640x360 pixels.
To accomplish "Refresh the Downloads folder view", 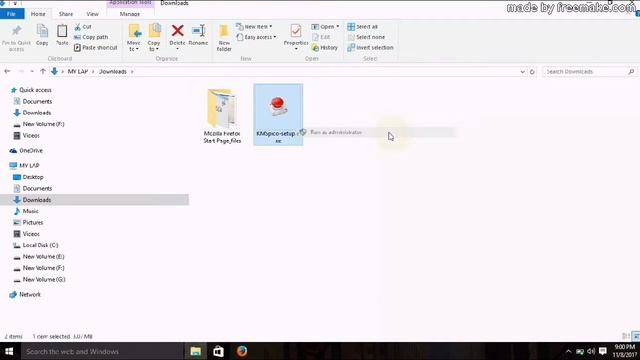I will click(532, 72).
